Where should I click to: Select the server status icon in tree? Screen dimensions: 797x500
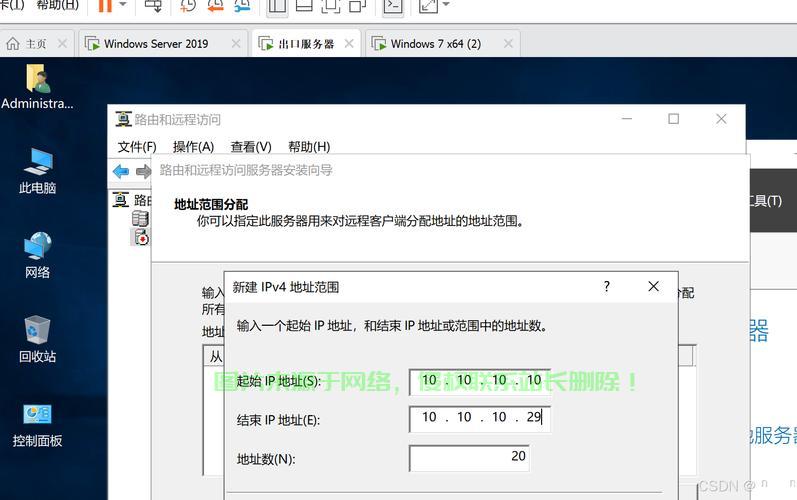(x=140, y=218)
